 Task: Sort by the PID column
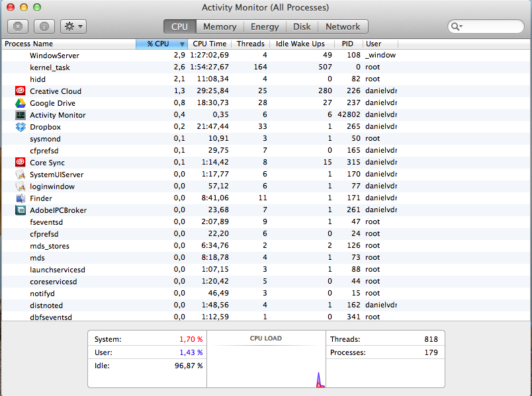(x=348, y=44)
